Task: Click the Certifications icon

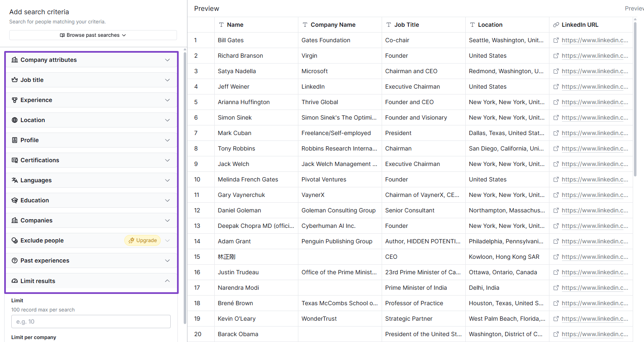Action: pos(15,160)
